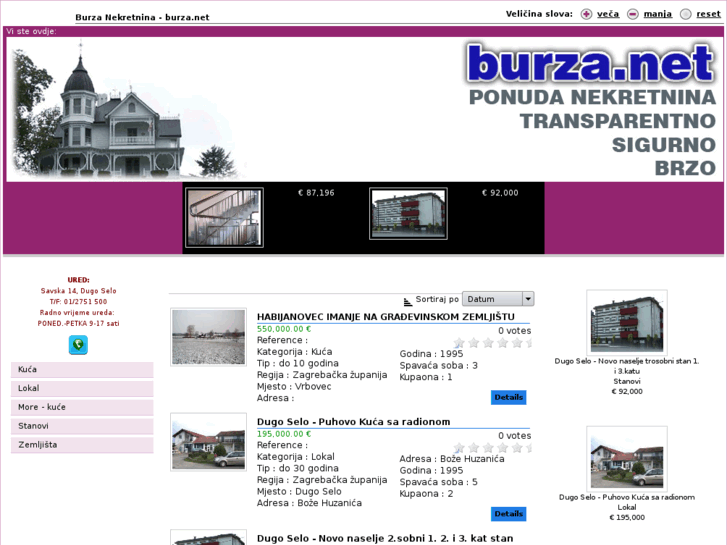
Task: Click the burza.net logo
Action: tap(590, 64)
